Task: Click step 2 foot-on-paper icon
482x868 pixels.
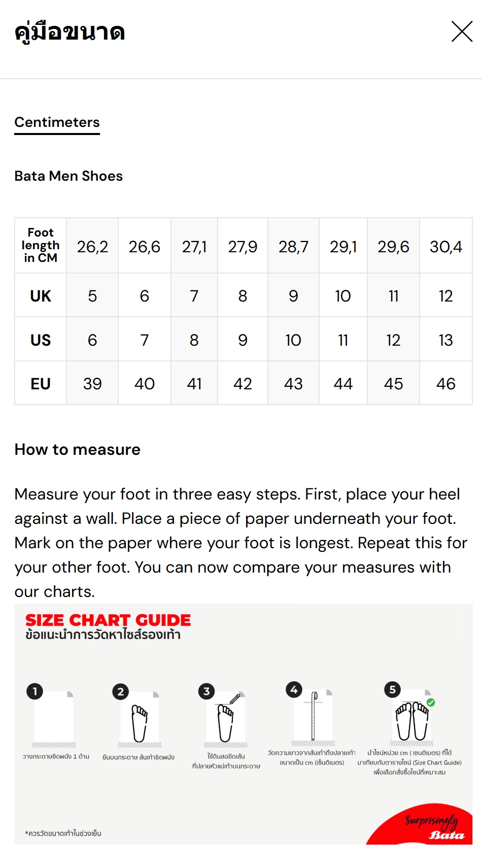Action: (x=140, y=717)
